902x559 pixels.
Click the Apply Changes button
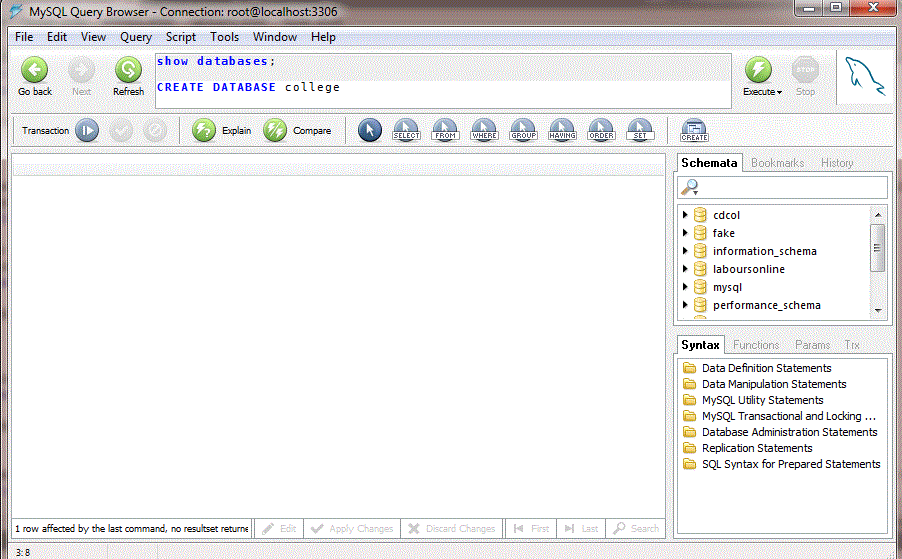pyautogui.click(x=352, y=529)
